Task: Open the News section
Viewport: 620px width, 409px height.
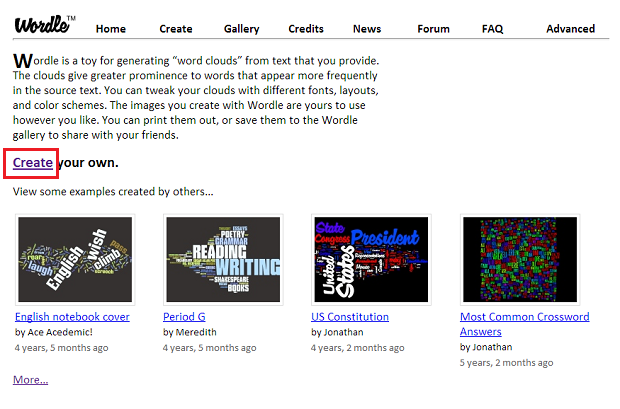Action: 367,29
